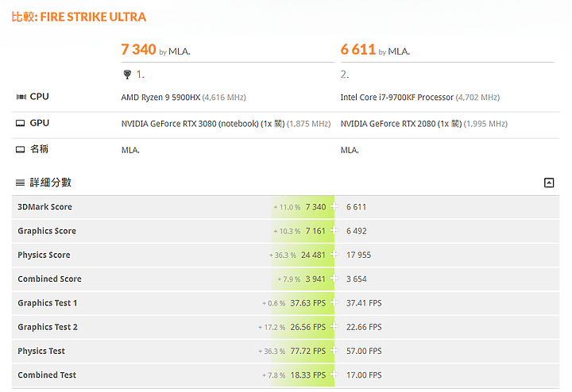Click the 17 955 Physics Score value
This screenshot has width=572, height=392.
(x=358, y=255)
